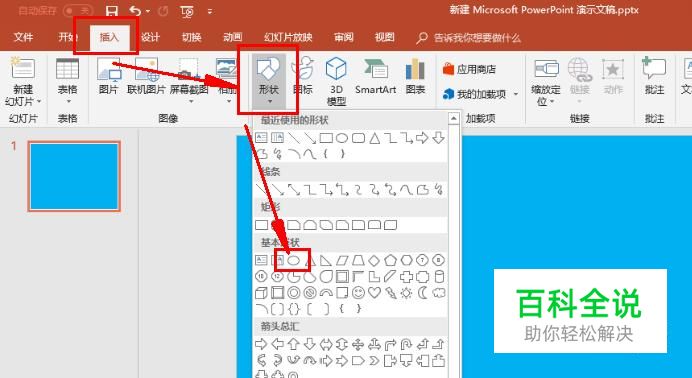Open the 屏幕截图 screenshot dropdown
This screenshot has width=692, height=378.
click(x=190, y=81)
